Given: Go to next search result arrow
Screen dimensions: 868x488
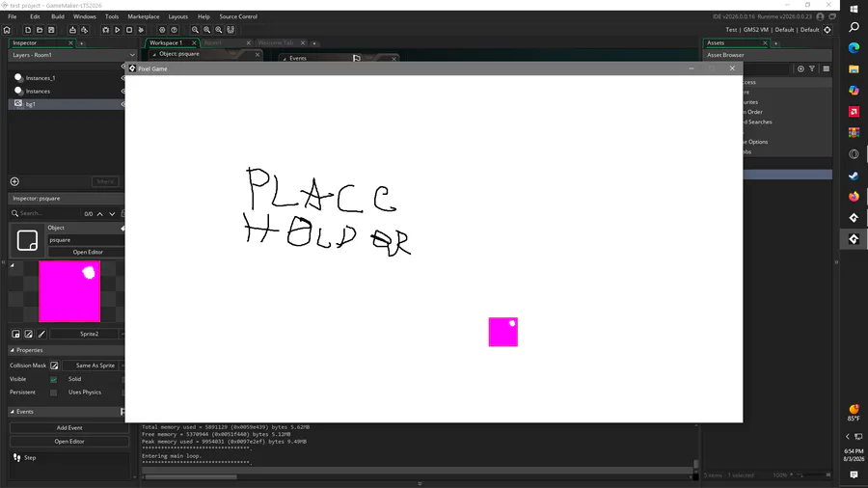Looking at the screenshot, I should tap(113, 213).
